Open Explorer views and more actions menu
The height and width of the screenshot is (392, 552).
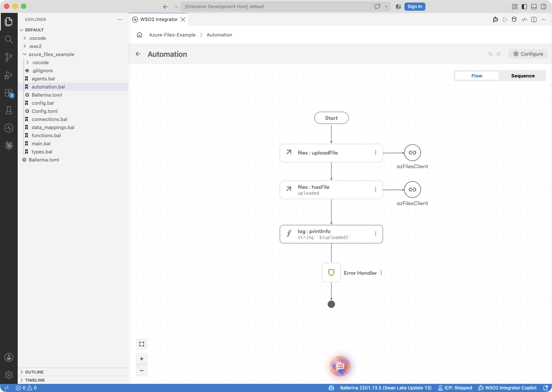tap(120, 20)
